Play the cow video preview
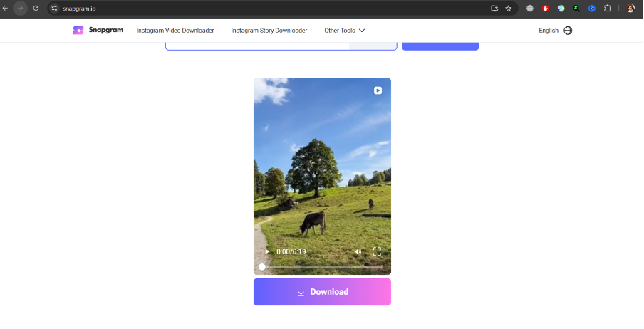The width and height of the screenshot is (644, 329). (x=267, y=251)
